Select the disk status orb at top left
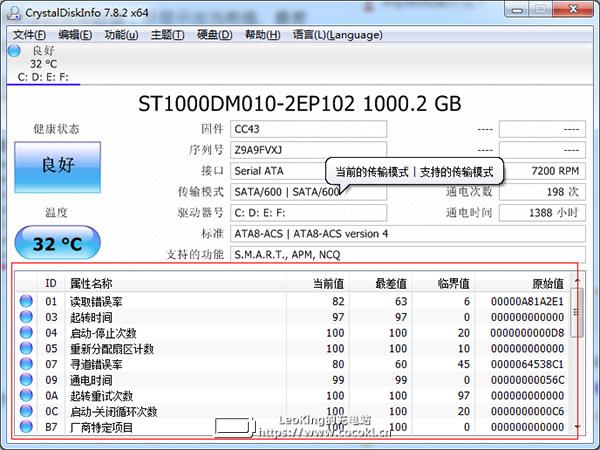600x450 pixels. click(x=14, y=51)
